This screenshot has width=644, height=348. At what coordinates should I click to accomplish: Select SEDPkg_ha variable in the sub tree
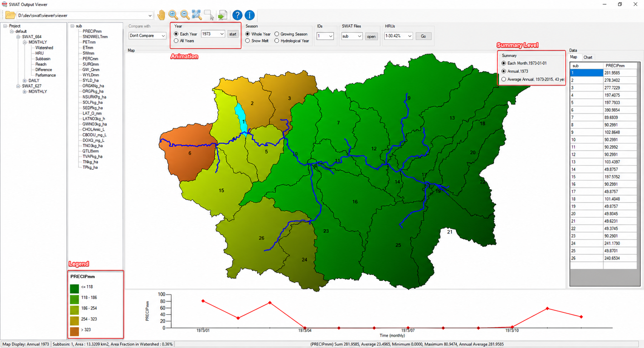tap(92, 108)
